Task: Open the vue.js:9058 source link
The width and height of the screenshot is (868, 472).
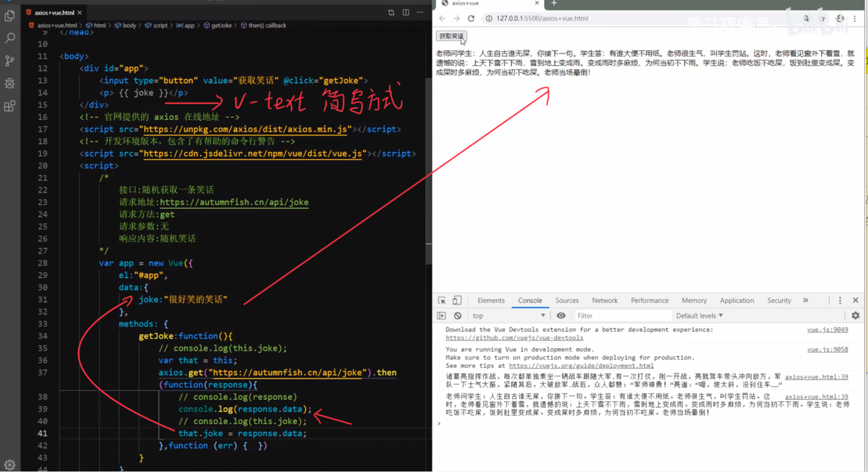Action: pos(827,349)
